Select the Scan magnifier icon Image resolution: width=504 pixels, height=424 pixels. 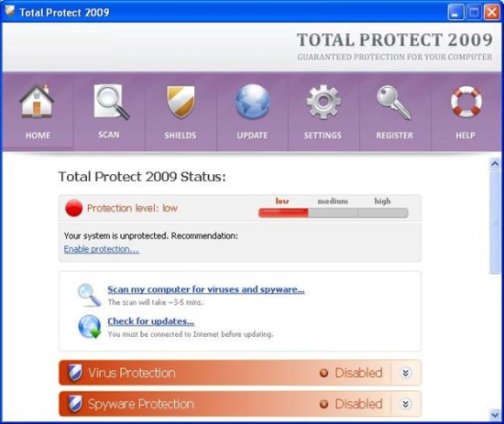(x=111, y=102)
